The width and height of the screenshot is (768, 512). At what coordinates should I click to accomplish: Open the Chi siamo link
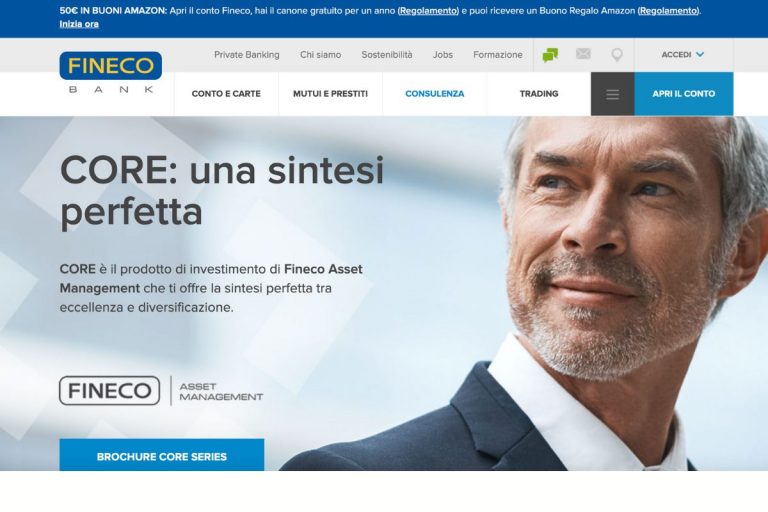(x=321, y=55)
